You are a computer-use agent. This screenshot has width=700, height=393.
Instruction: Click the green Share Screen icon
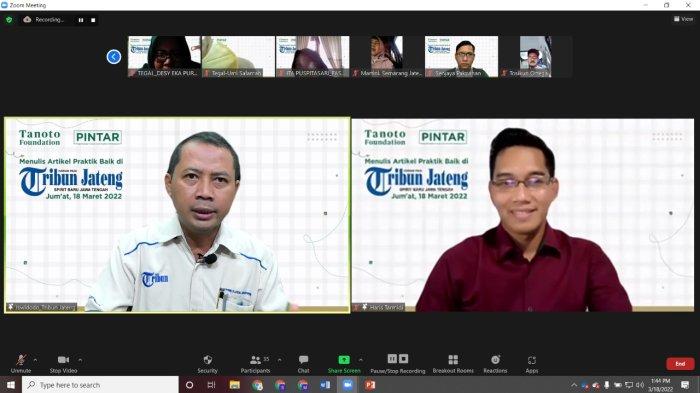[344, 360]
